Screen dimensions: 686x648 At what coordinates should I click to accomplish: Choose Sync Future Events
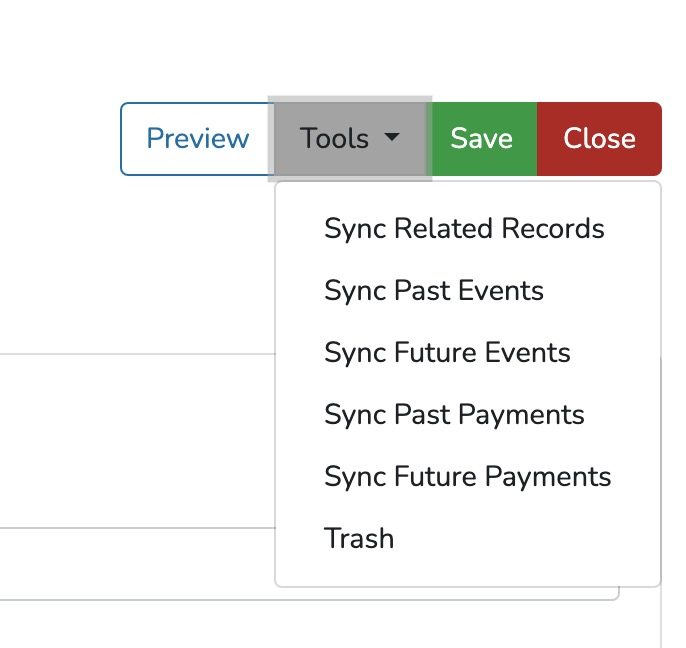tap(468, 353)
